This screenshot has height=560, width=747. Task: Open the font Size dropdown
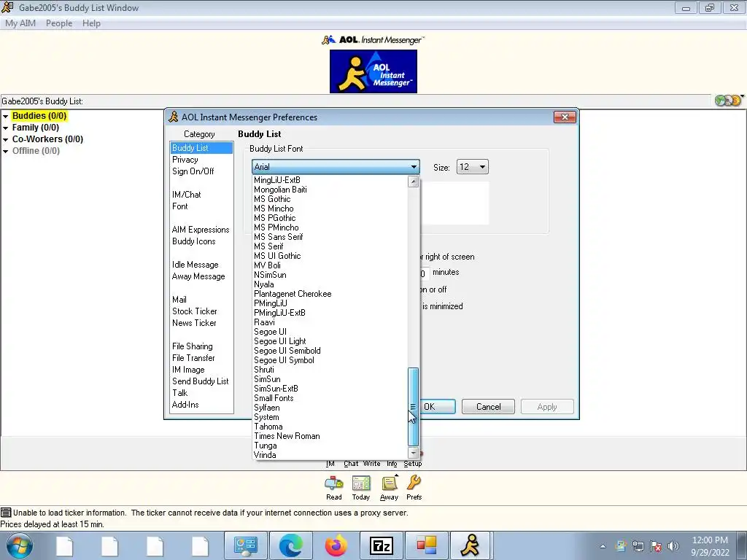[472, 167]
